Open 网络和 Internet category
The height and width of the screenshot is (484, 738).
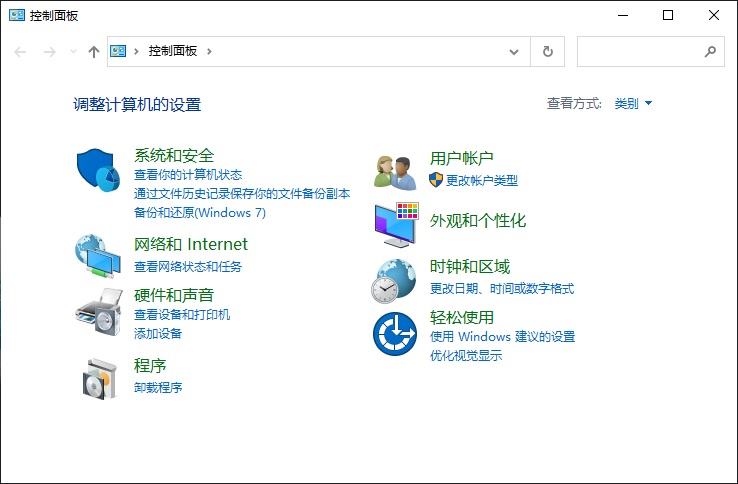(191, 244)
